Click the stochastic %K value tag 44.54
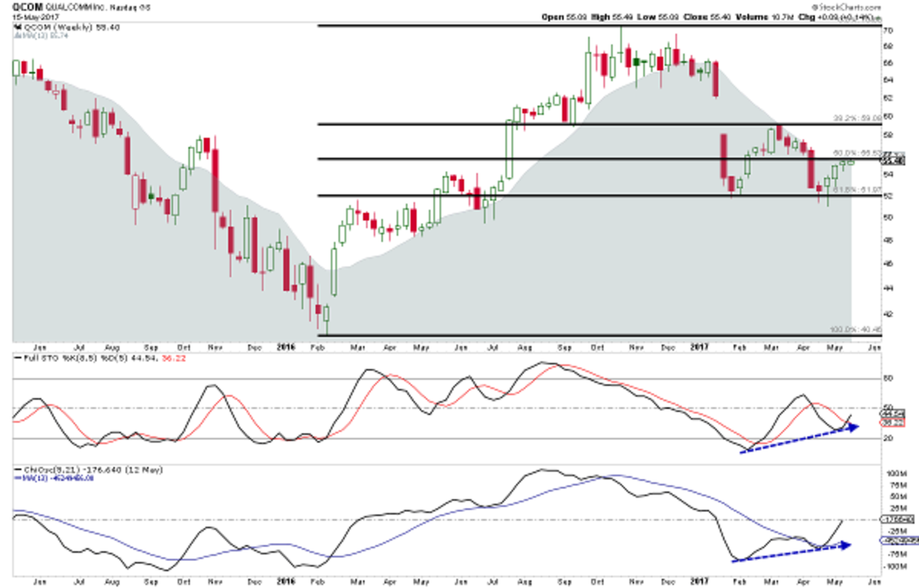Viewport: 919px width, 588px height. 893,415
